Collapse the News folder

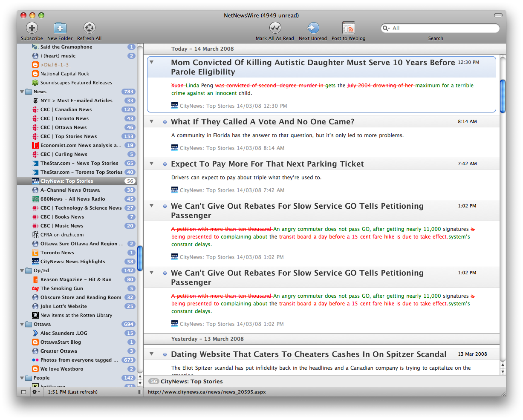click(22, 92)
